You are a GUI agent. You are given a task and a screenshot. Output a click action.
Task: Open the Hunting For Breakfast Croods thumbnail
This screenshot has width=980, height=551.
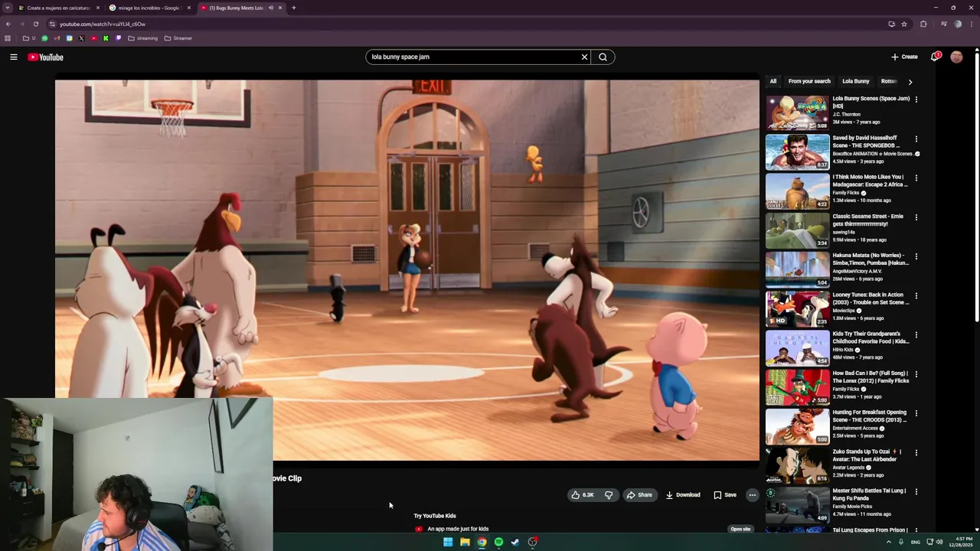point(797,425)
